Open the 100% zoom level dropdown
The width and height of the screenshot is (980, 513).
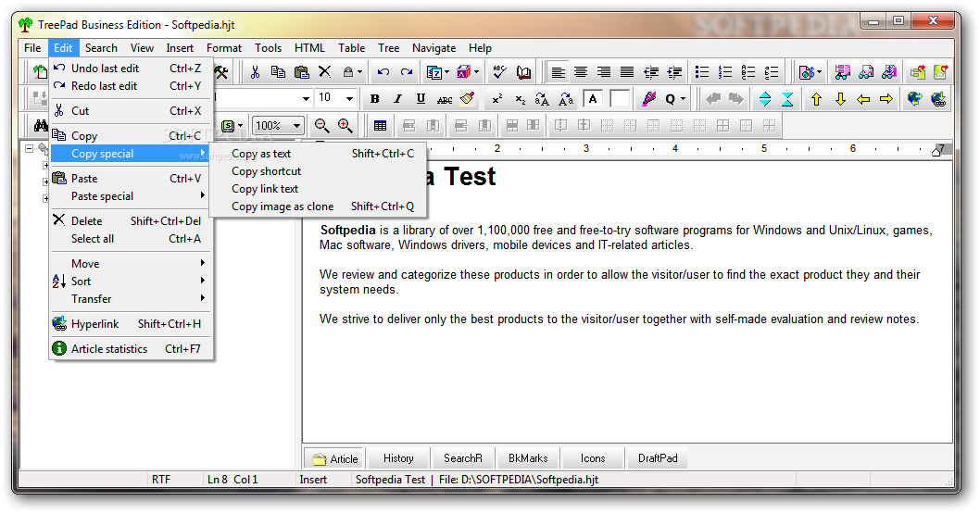click(297, 126)
